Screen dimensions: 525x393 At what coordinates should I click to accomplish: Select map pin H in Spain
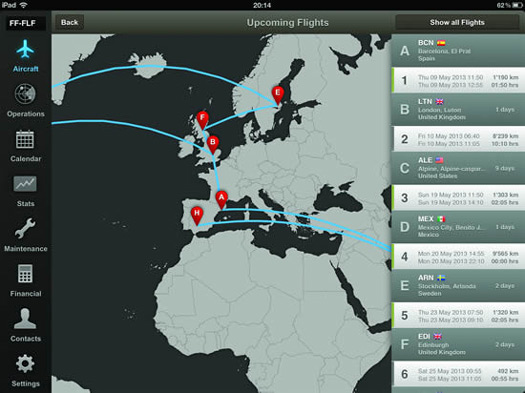[197, 216]
